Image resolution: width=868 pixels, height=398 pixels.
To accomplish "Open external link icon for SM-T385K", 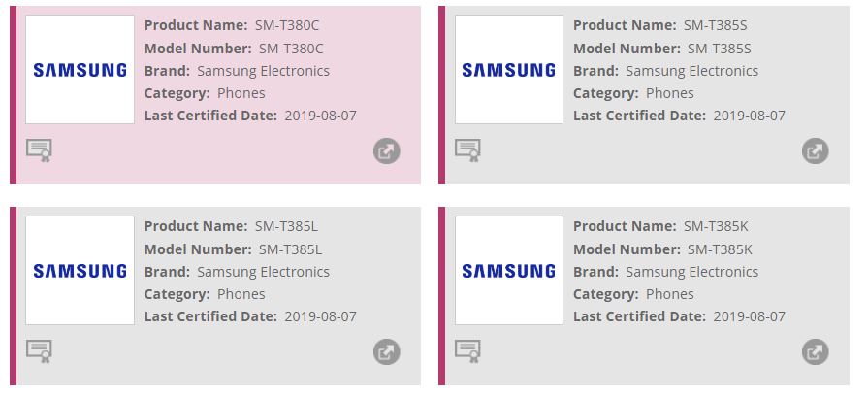I will 816,351.
